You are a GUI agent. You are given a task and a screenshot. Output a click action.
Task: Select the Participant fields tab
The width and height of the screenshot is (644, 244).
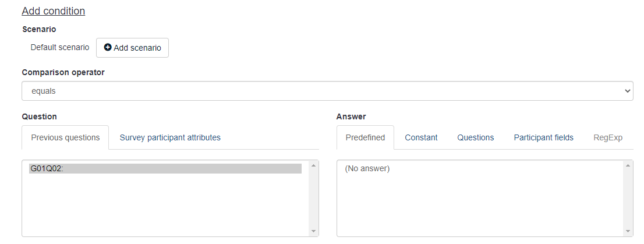click(543, 137)
